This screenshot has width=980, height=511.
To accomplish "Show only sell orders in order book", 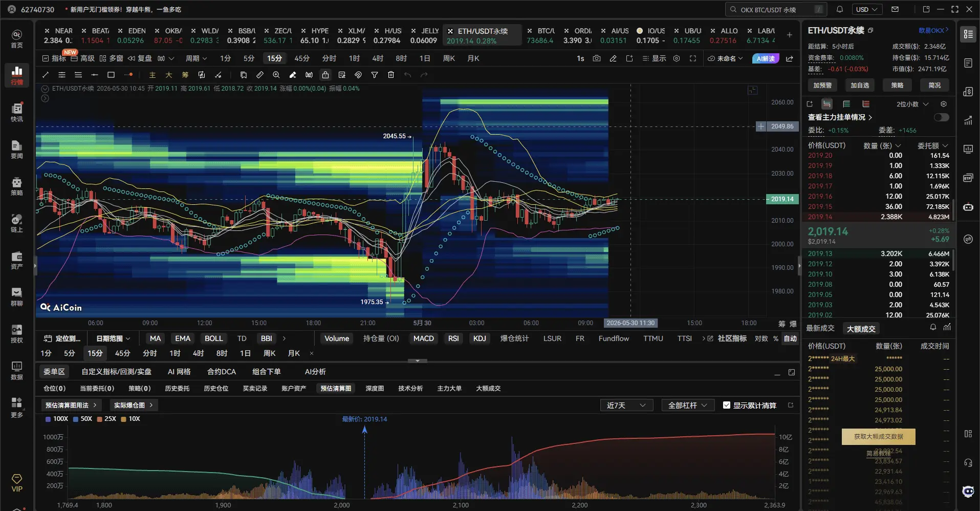I will coord(866,104).
